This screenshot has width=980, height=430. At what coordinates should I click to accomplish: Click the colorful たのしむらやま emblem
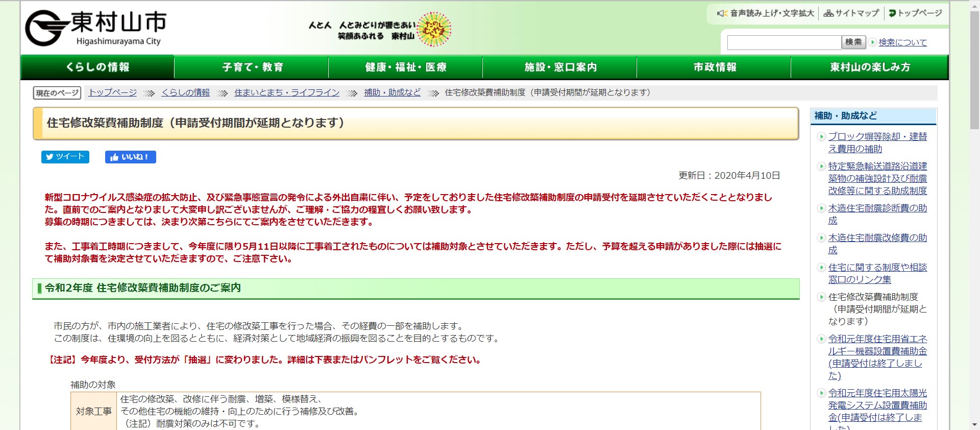coord(434,29)
